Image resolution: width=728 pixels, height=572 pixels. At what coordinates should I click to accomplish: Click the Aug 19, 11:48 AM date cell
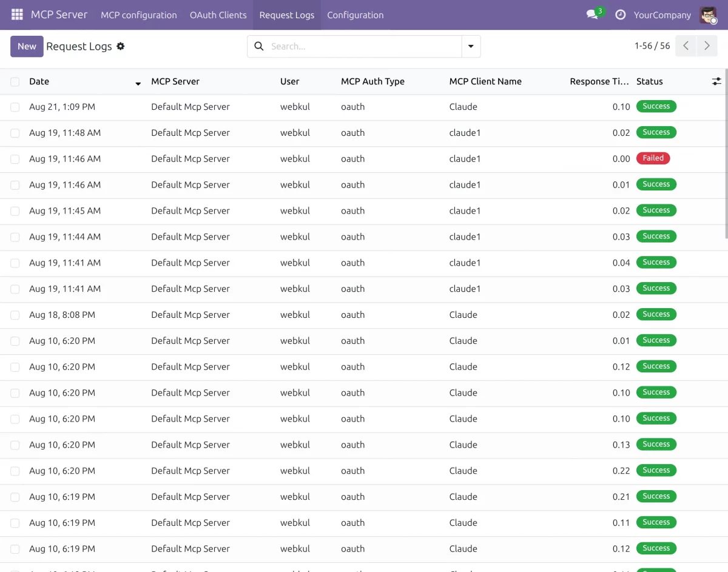pos(65,133)
